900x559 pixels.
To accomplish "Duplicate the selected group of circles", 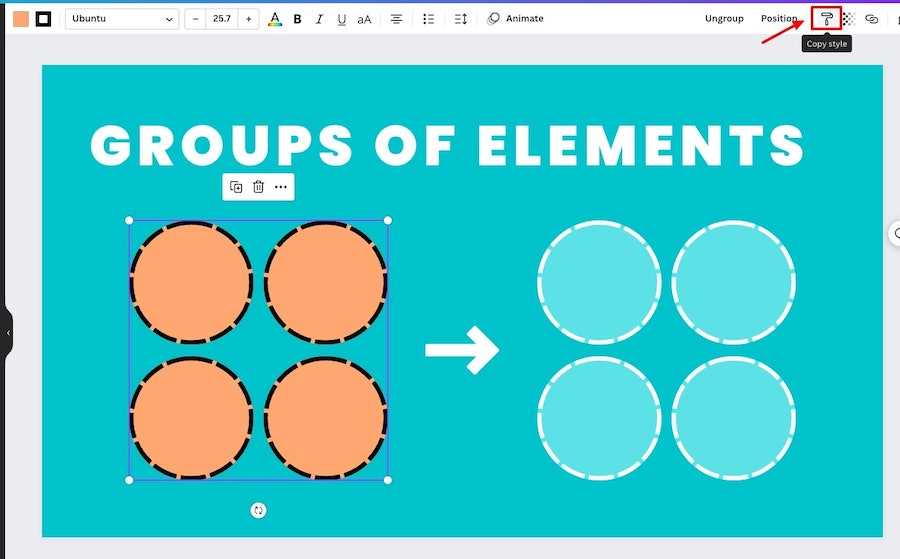I will tap(236, 187).
